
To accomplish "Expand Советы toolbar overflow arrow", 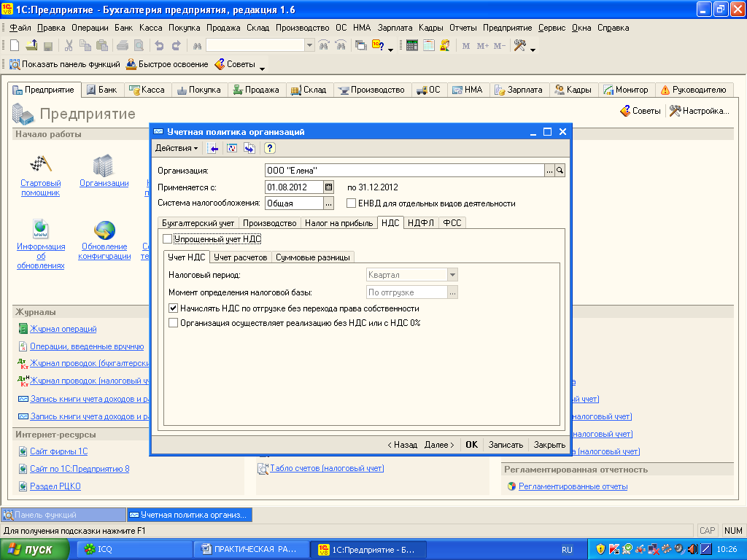I will pos(262,68).
